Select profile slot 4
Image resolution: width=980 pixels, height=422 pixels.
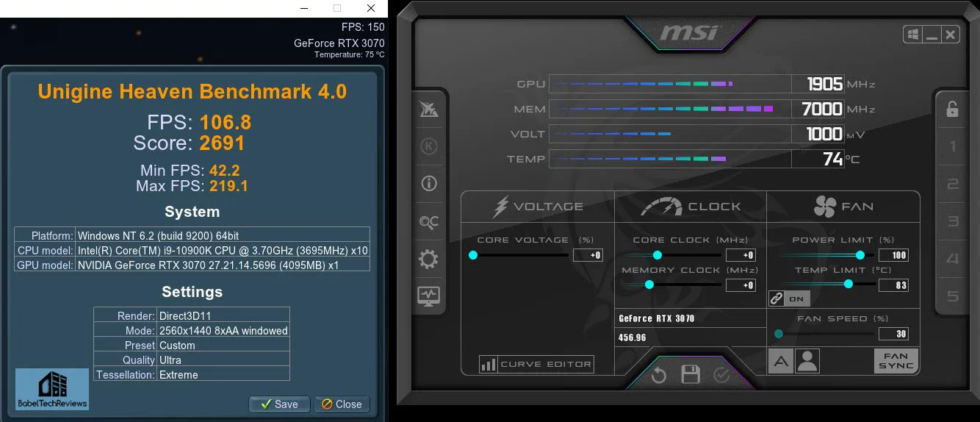click(953, 259)
